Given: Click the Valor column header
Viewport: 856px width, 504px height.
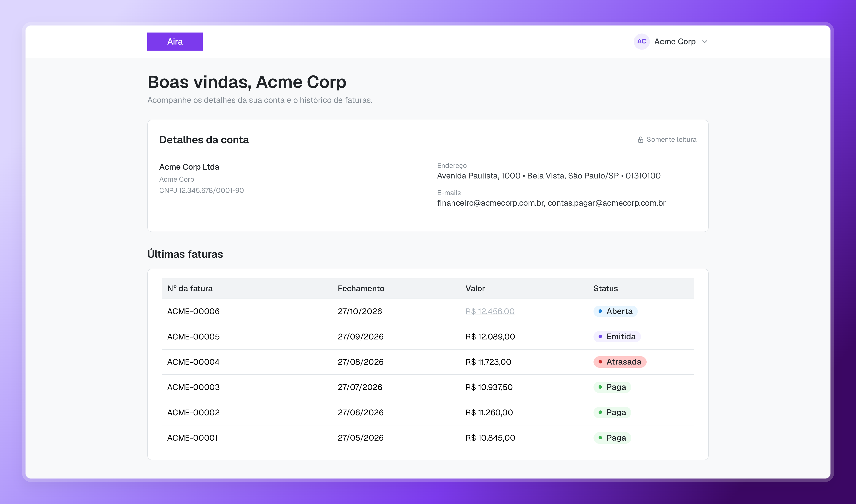Looking at the screenshot, I should pos(475,288).
